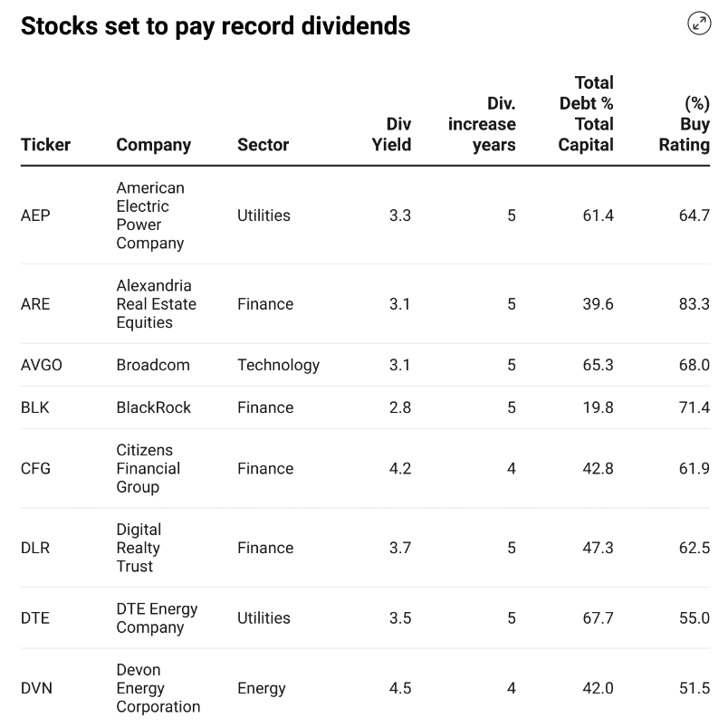Select the AEP ticker cell

click(35, 215)
